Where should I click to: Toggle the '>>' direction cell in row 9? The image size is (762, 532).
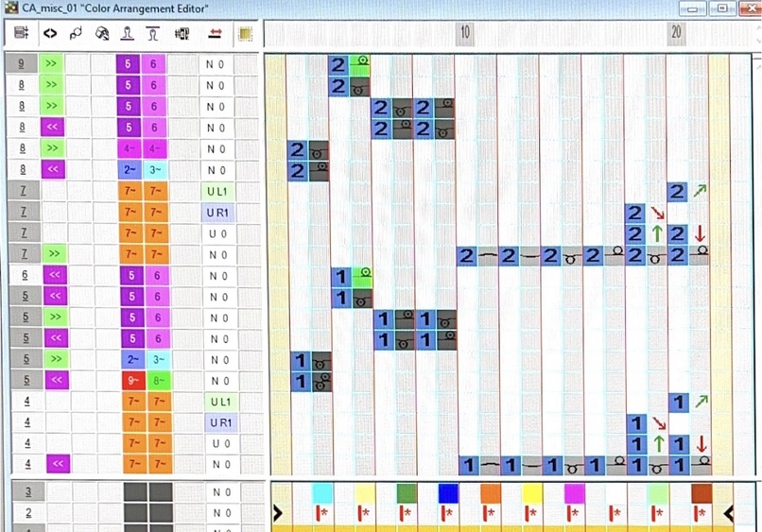click(51, 63)
